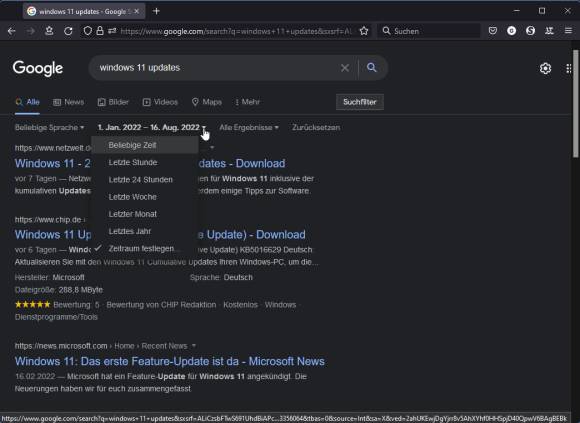The image size is (580, 423).
Task: Open the Google apps grid icon
Action: (x=569, y=68)
